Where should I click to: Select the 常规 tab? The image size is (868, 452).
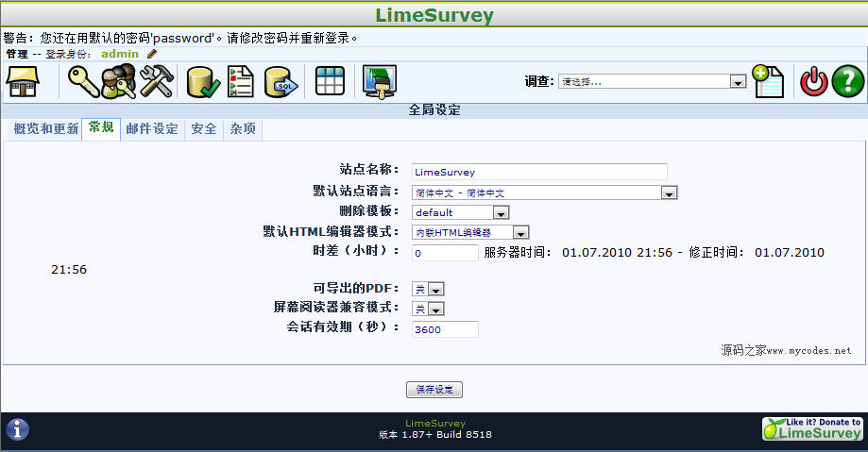pos(101,128)
